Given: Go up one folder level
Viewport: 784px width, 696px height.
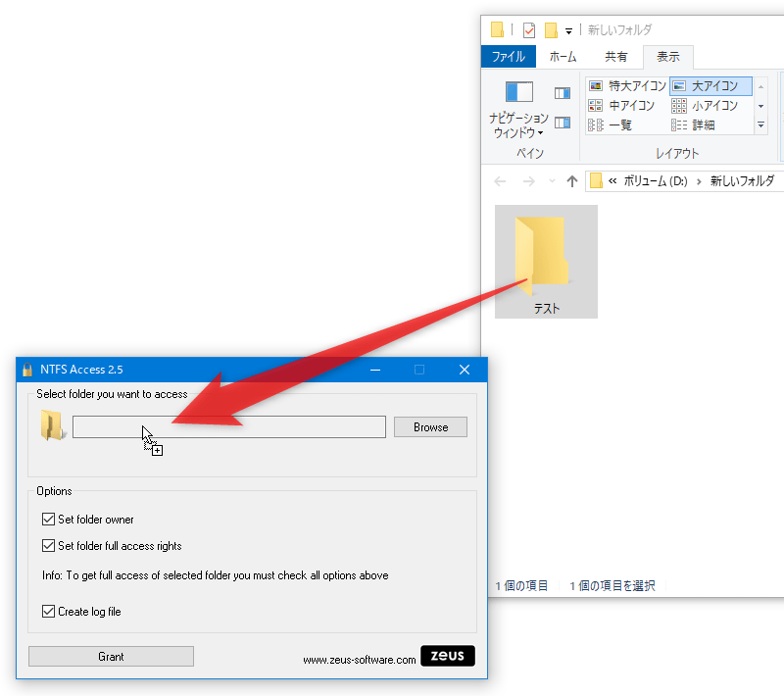Looking at the screenshot, I should [x=572, y=181].
